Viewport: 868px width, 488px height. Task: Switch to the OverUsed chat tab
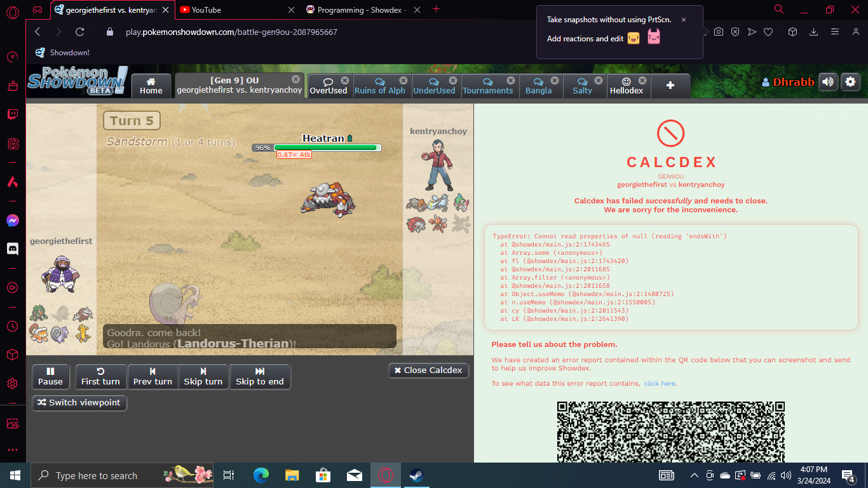[328, 86]
